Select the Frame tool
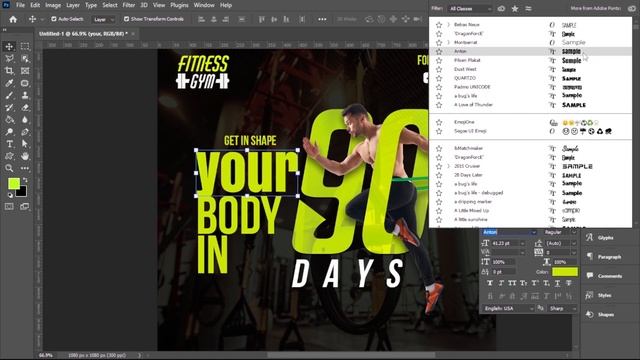Image resolution: width=640 pixels, height=360 pixels. (x=25, y=71)
